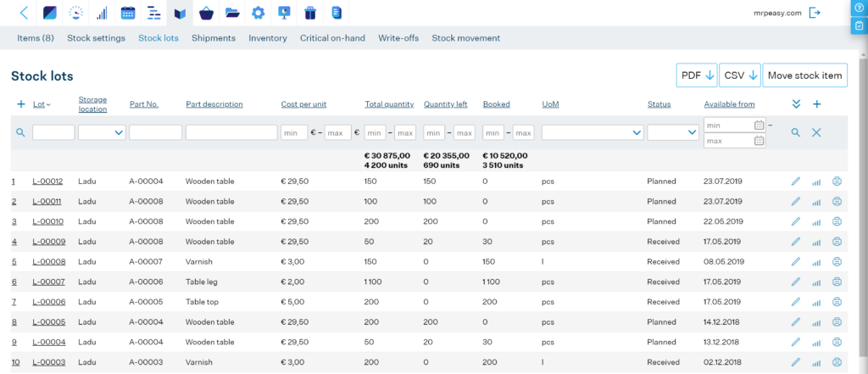This screenshot has height=374, width=868.
Task: Export the stock lots as CSV
Action: point(740,75)
